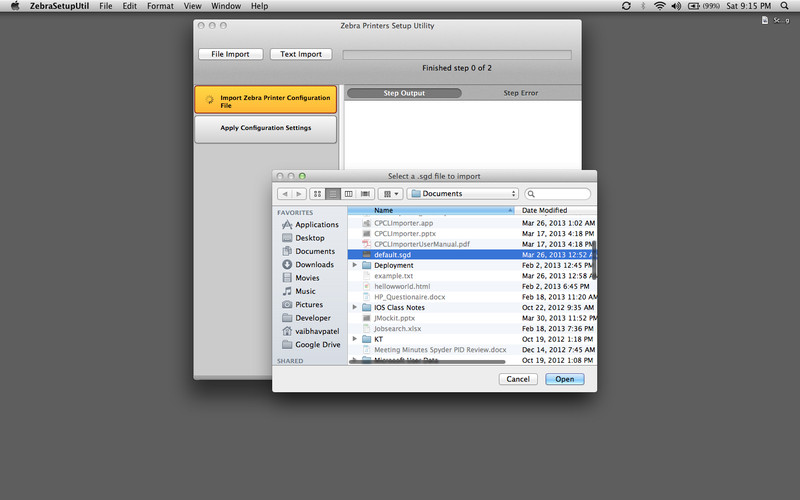Click the Text Import button

click(x=301, y=54)
